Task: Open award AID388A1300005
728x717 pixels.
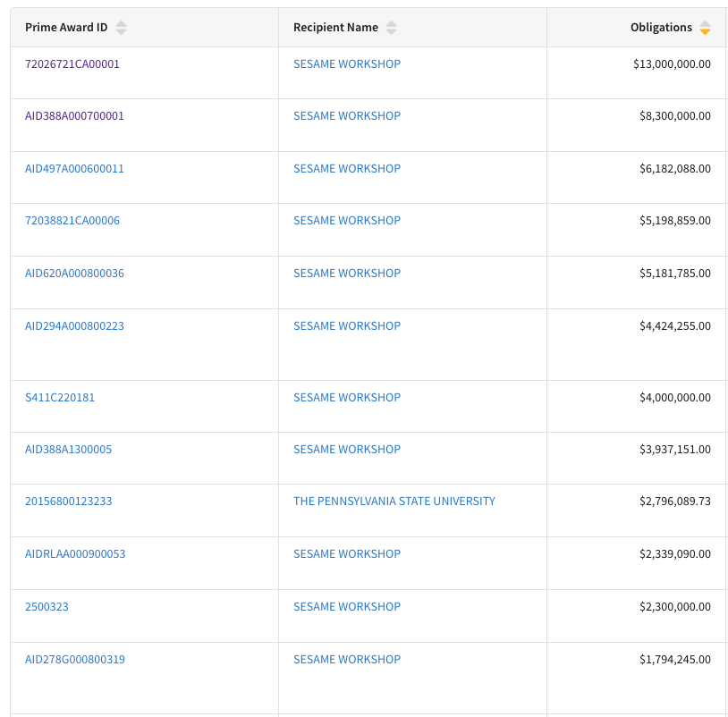Action: click(x=68, y=450)
